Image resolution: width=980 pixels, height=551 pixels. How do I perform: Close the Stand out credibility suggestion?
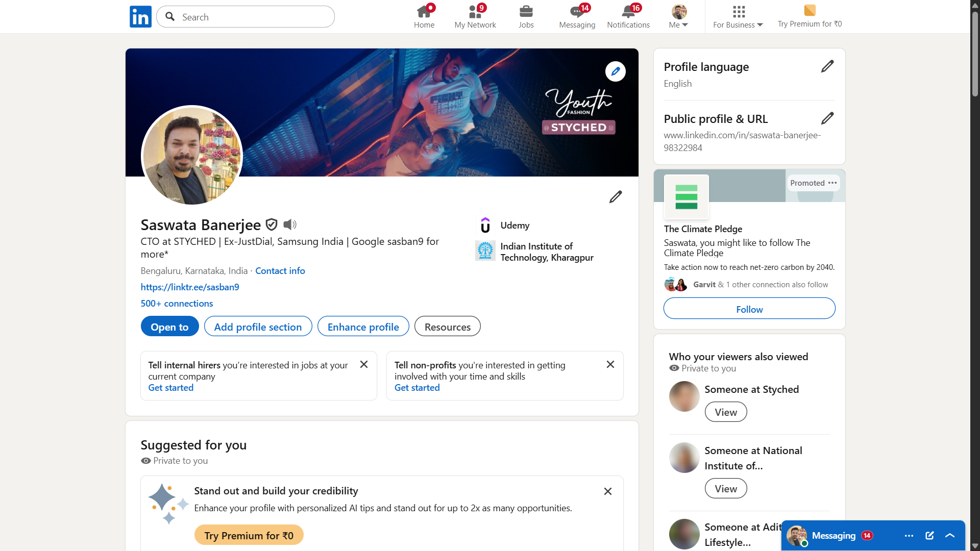click(x=607, y=491)
